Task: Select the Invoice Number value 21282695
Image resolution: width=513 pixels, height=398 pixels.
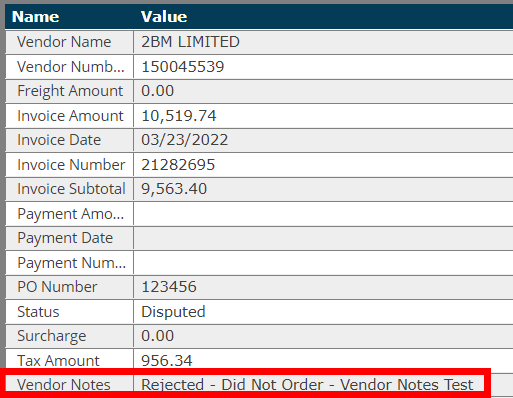Action: pyautogui.click(x=178, y=165)
